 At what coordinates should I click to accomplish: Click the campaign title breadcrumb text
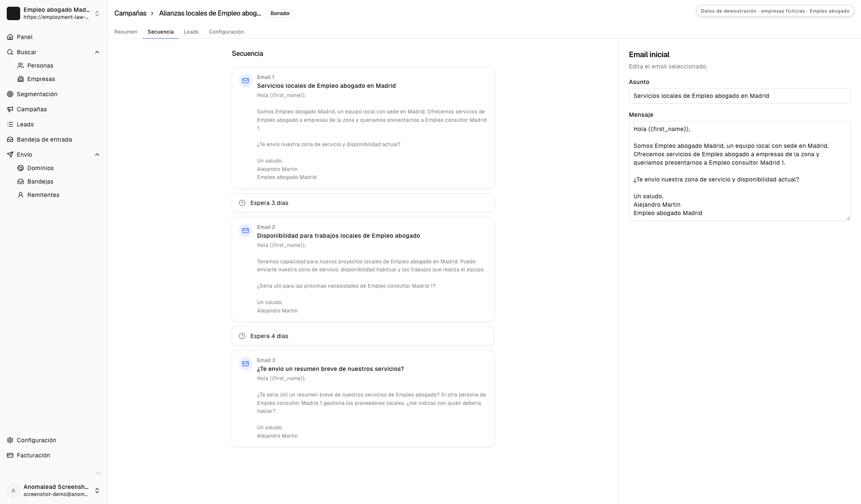point(210,13)
